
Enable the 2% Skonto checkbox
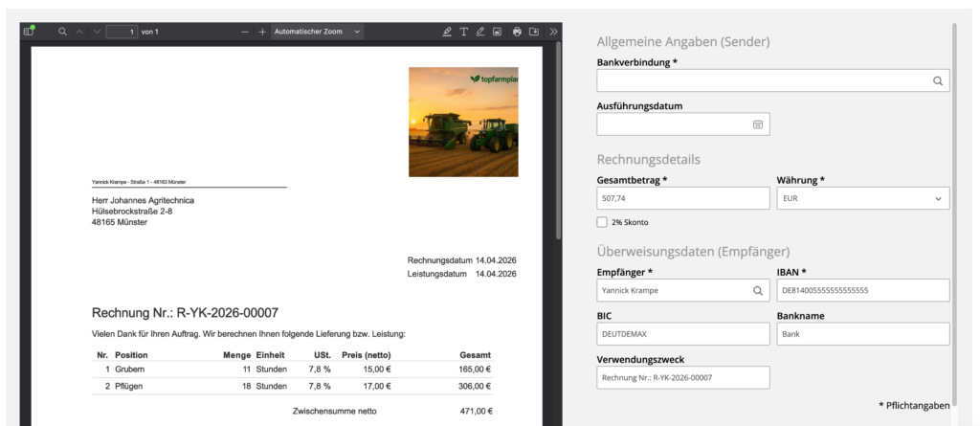[x=602, y=222]
